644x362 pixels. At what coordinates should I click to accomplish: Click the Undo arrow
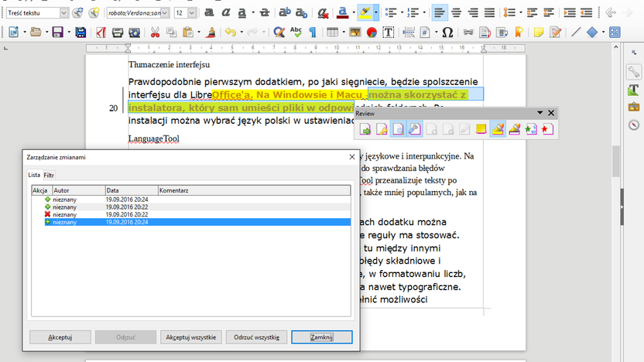tap(231, 32)
